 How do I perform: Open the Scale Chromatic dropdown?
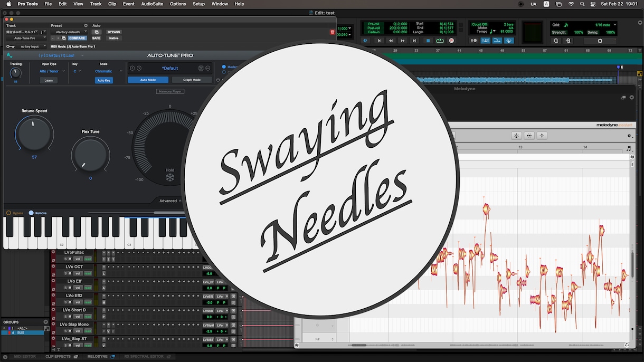click(x=108, y=71)
